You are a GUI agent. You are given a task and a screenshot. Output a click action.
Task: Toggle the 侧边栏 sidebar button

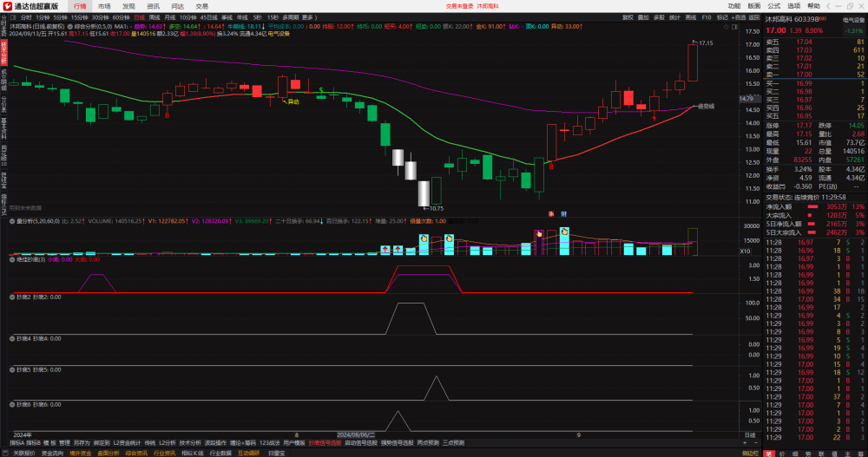pyautogui.click(x=750, y=454)
